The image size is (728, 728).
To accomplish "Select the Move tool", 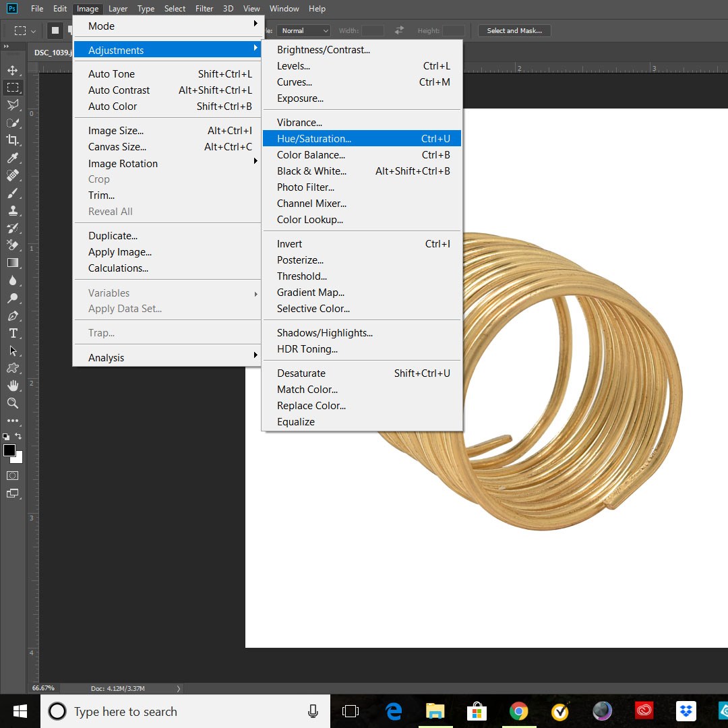I will (x=12, y=70).
